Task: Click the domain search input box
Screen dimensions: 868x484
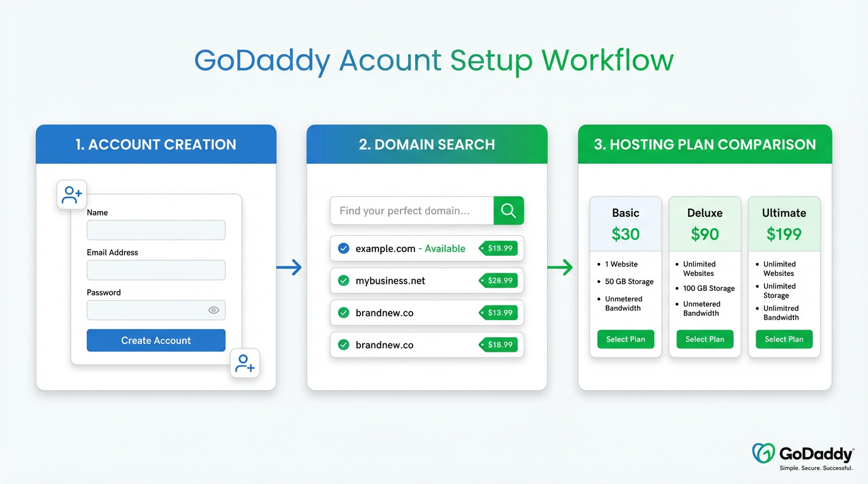Action: [x=411, y=210]
